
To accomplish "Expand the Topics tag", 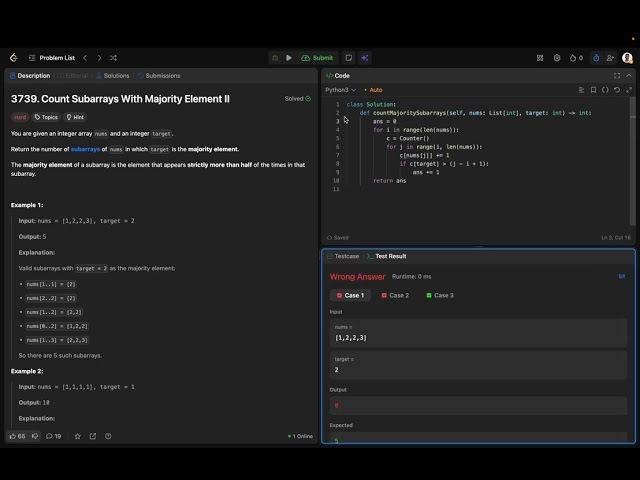I will [x=46, y=117].
